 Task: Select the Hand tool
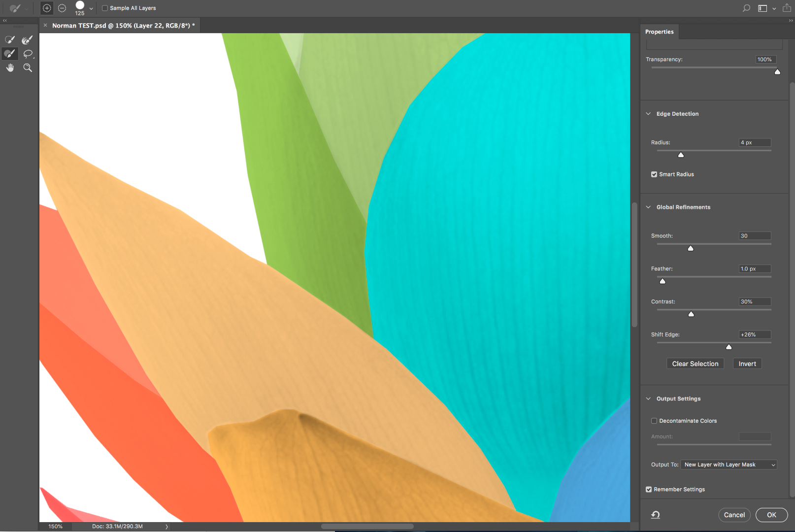10,68
